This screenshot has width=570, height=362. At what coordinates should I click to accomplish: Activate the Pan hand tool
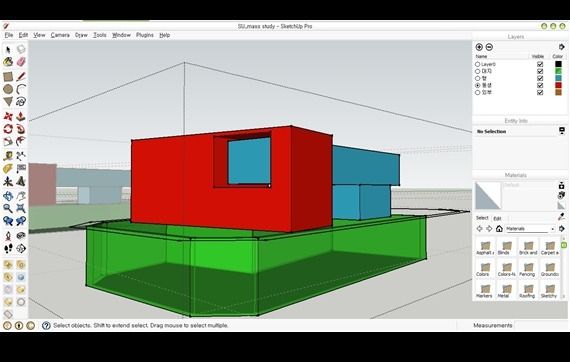click(21, 197)
